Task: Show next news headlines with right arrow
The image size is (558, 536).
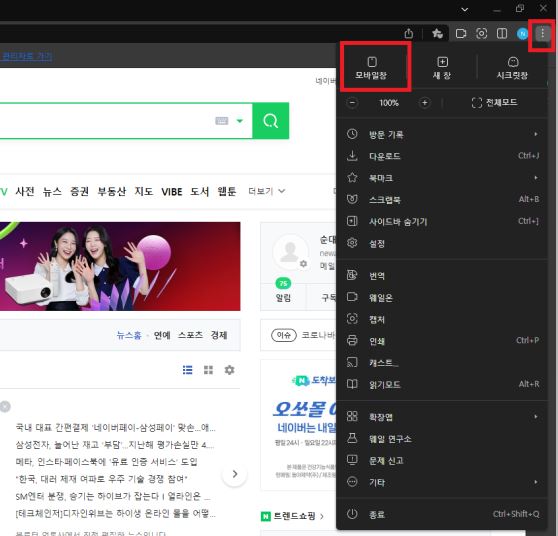Action: click(x=235, y=474)
